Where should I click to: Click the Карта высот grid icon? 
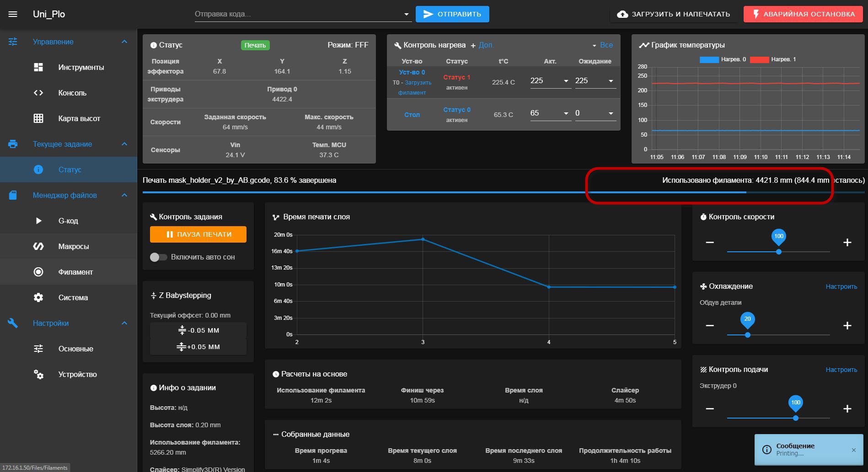[x=38, y=118]
